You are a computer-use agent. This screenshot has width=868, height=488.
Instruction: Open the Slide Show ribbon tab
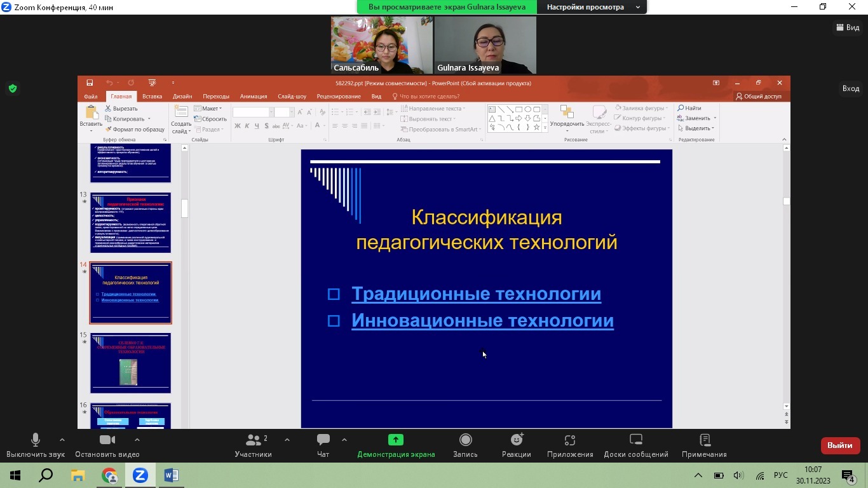pyautogui.click(x=292, y=97)
